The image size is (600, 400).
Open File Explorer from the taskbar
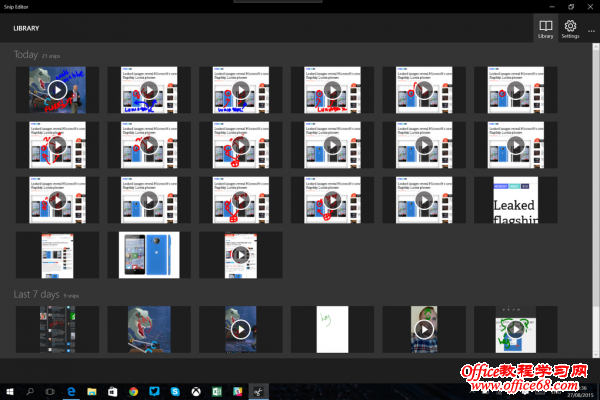coord(92,391)
